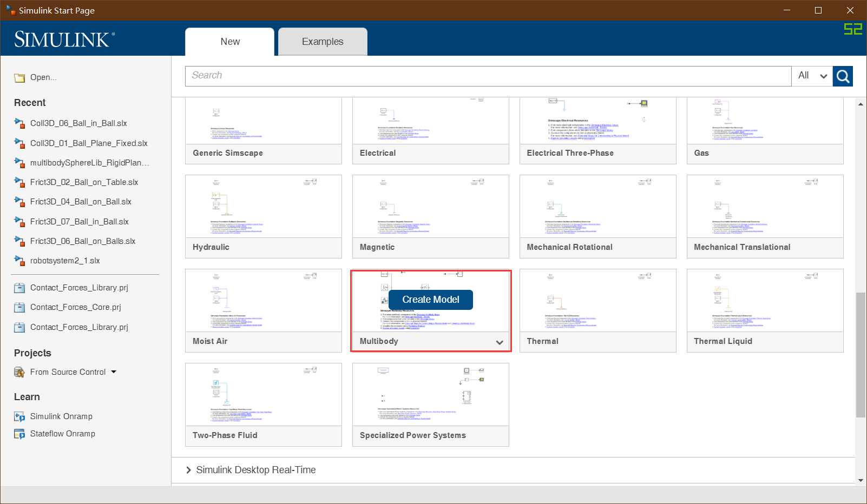Switch to the Examples tab

(x=322, y=41)
